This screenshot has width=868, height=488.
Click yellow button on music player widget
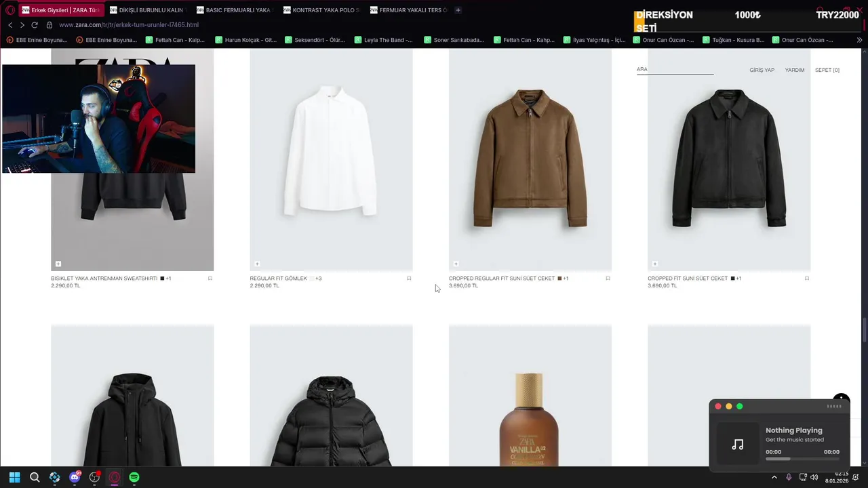[x=729, y=407]
